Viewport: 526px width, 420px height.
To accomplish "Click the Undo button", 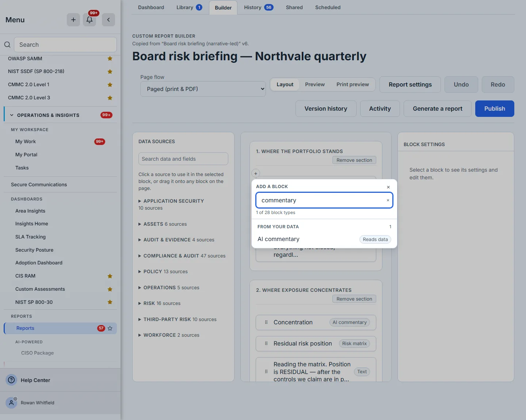I will [x=461, y=84].
